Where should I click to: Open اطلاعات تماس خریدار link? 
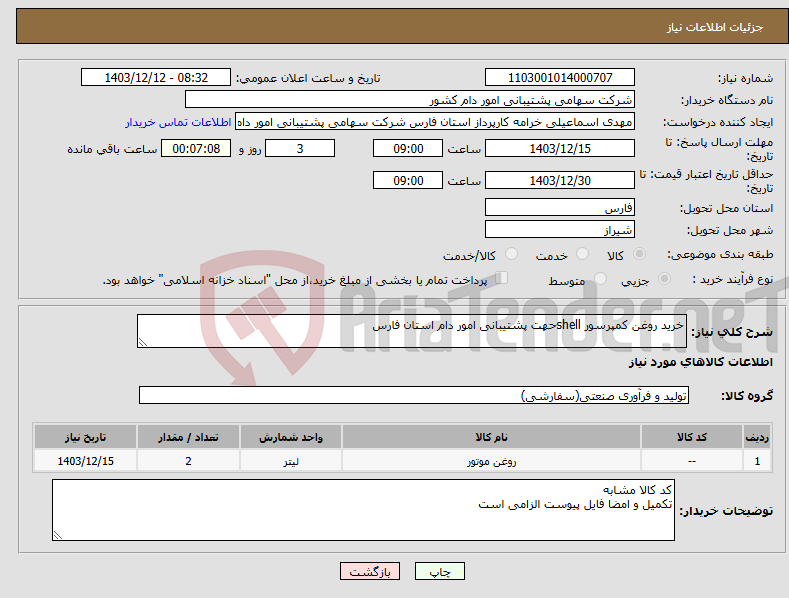point(178,122)
